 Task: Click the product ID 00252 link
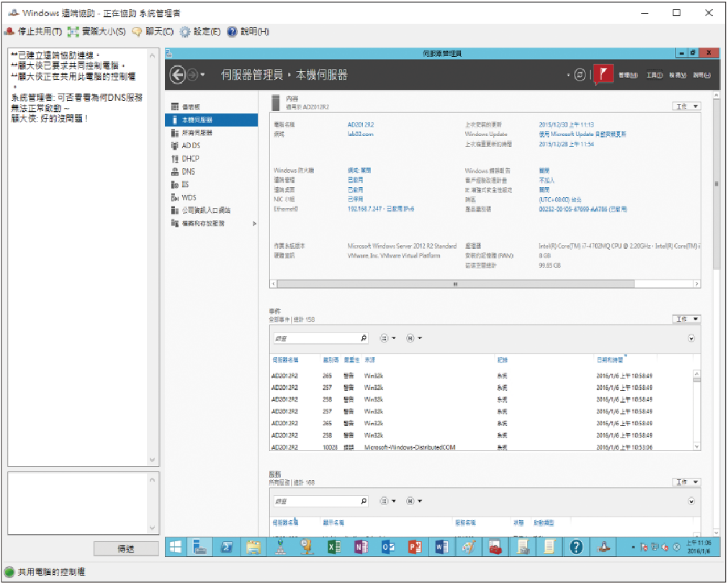583,209
